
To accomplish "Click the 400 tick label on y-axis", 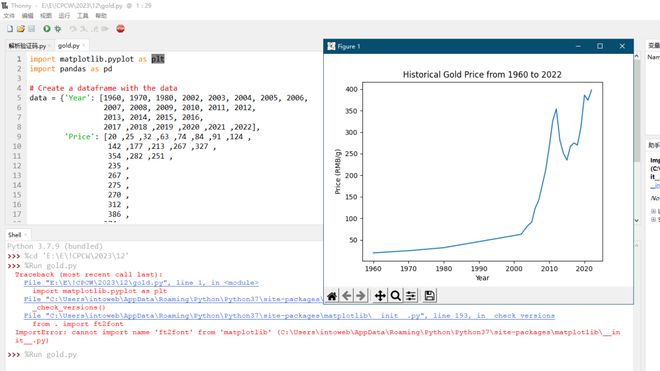I will 351,89.
